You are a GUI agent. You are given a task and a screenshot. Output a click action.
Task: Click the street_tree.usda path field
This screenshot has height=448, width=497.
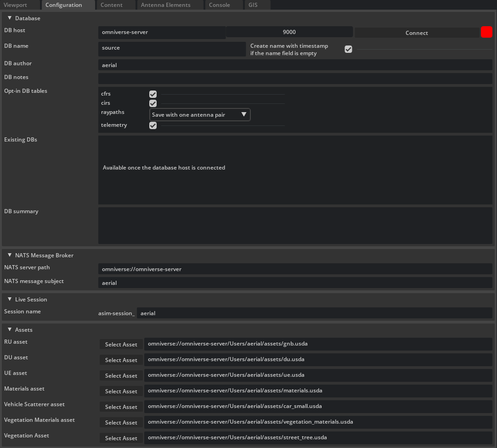tap(318, 437)
